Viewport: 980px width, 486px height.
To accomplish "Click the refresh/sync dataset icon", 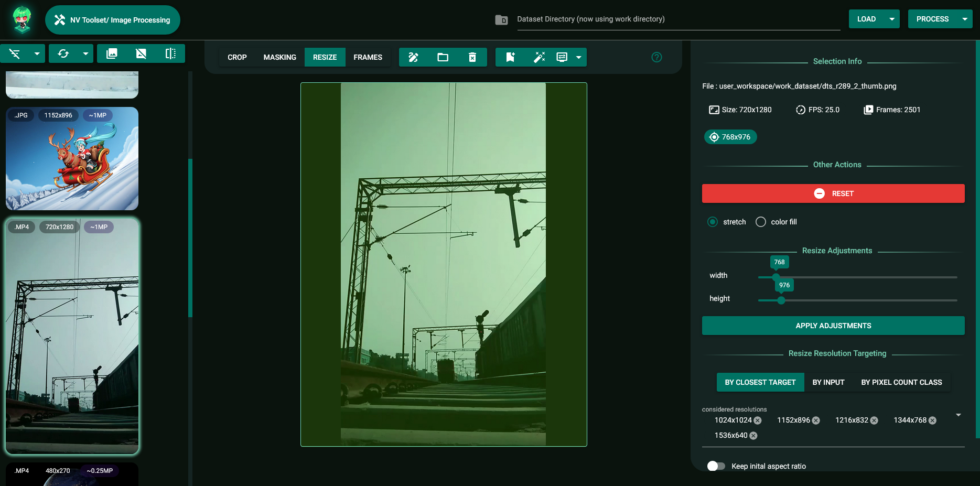I will click(63, 53).
